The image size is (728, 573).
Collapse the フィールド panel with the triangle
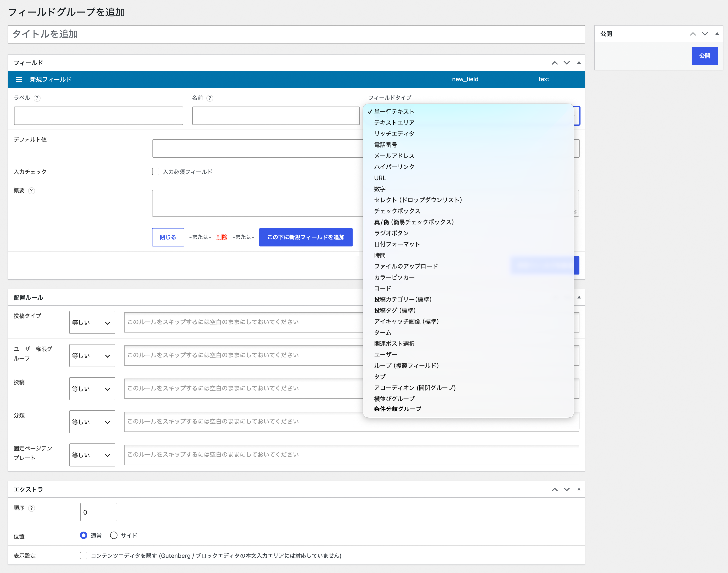(579, 63)
